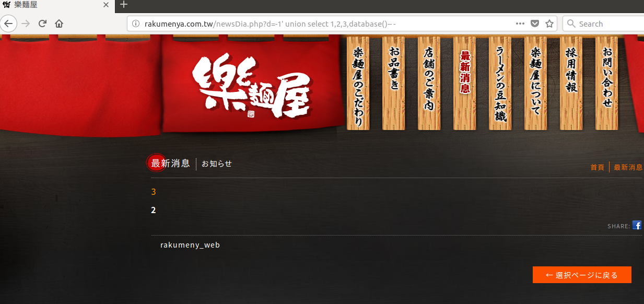This screenshot has width=644, height=304.
Task: Go to the browser home page
Action: click(x=59, y=24)
